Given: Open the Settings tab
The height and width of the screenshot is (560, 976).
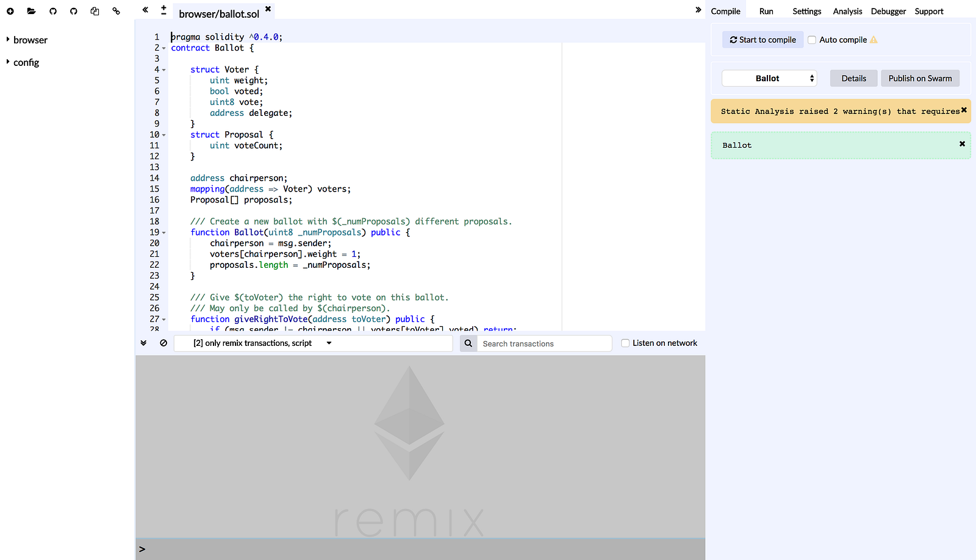Looking at the screenshot, I should (807, 11).
